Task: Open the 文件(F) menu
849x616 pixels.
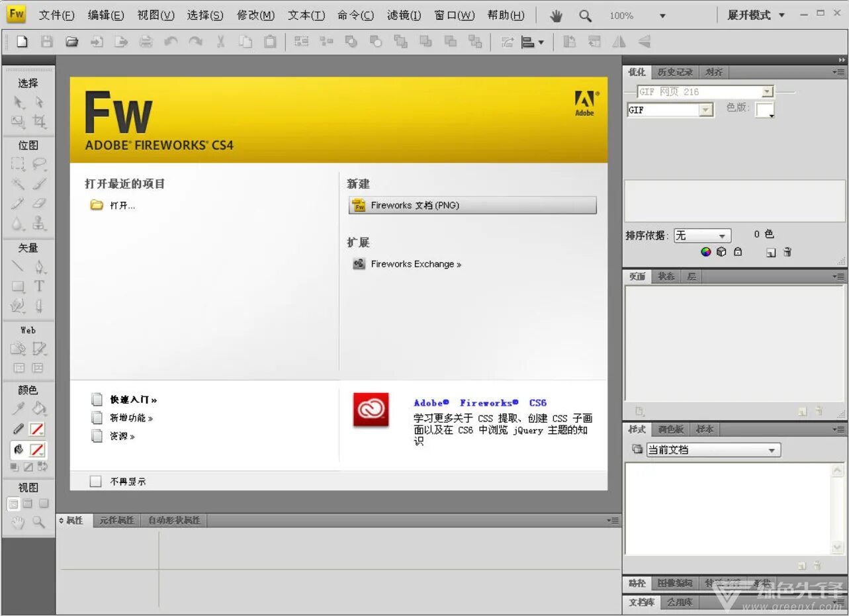Action: pos(56,15)
